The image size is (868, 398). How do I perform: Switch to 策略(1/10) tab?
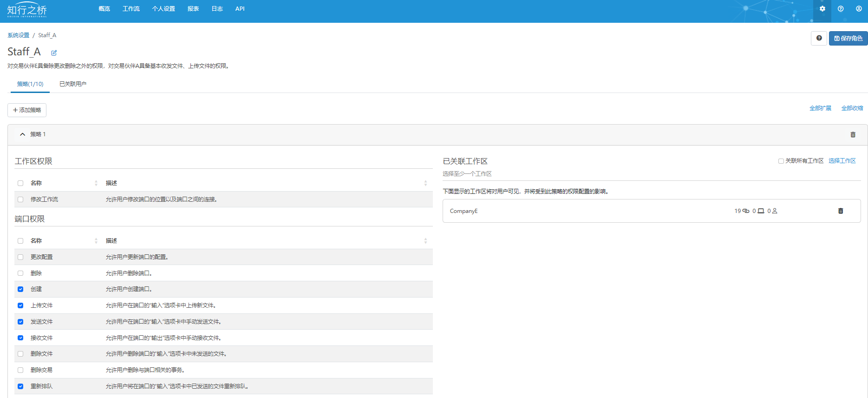(x=30, y=84)
